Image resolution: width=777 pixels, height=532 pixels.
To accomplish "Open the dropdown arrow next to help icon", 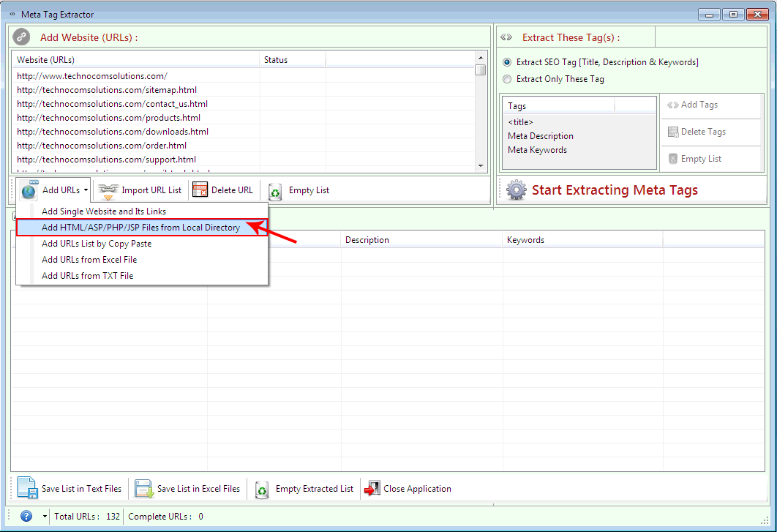I will coord(45,517).
